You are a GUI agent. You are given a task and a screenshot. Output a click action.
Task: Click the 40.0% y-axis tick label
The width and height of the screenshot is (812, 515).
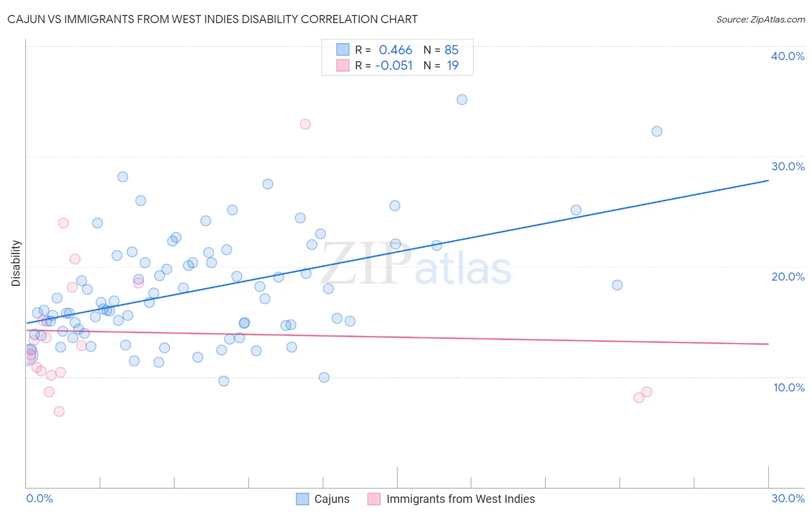tap(788, 56)
